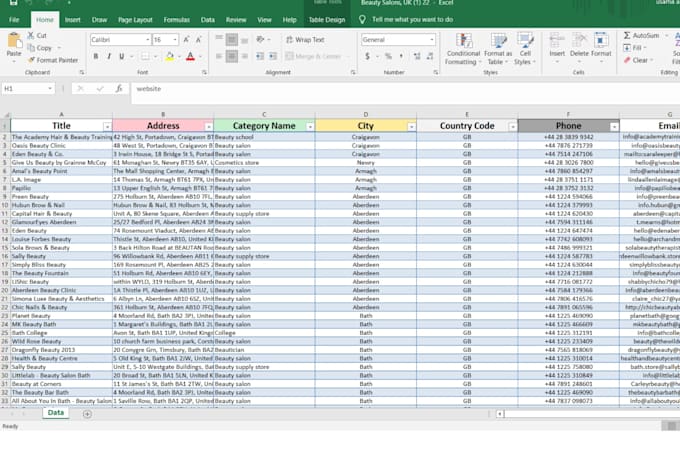
Task: Apply accounting dollar format
Action: click(x=367, y=56)
